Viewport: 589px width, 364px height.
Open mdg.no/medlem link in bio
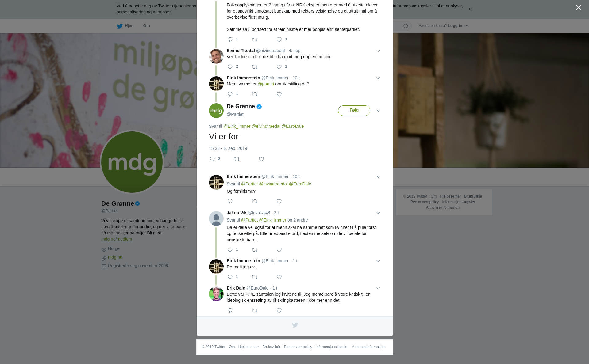point(117,239)
